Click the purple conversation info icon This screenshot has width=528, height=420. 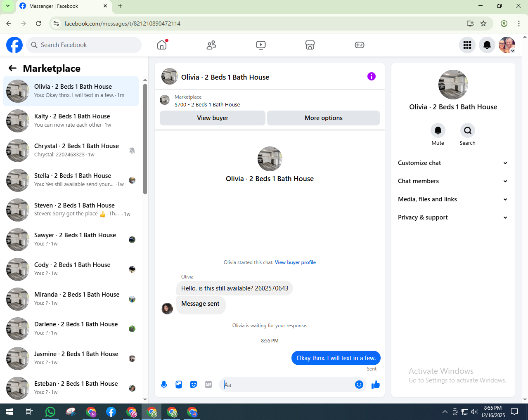372,76
